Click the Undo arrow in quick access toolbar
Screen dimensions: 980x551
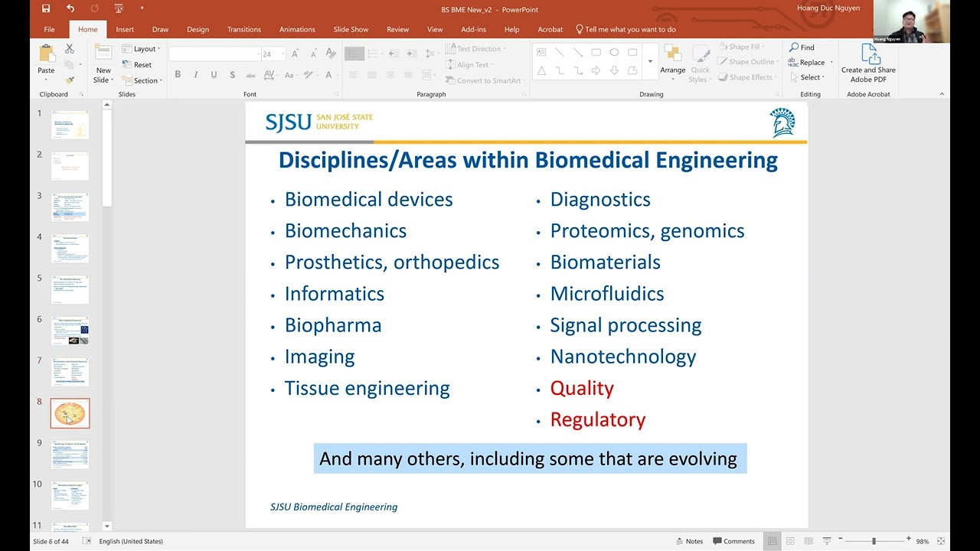click(70, 8)
